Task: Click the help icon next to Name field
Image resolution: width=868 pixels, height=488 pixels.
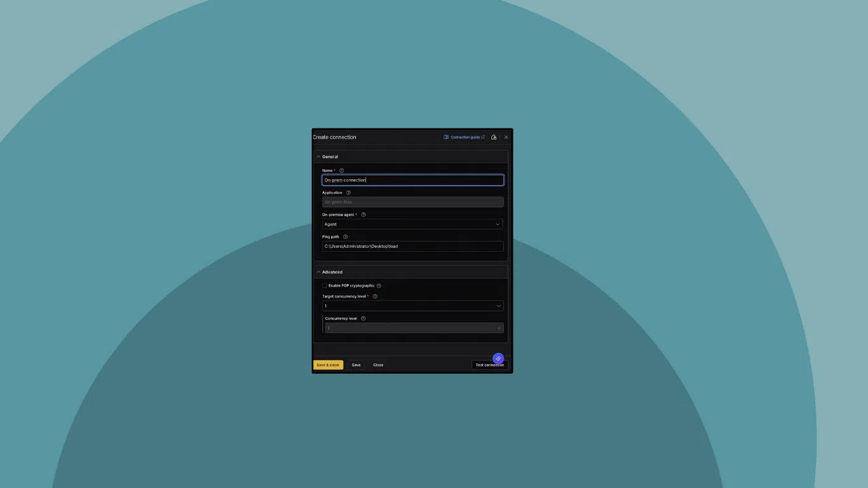Action: tap(341, 170)
